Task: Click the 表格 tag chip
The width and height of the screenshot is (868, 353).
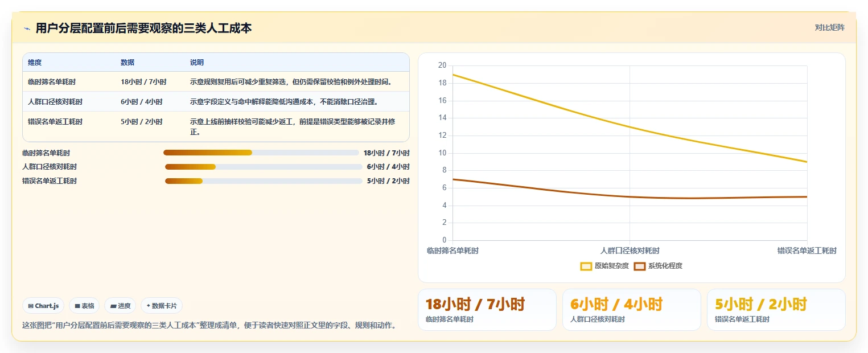Action: [x=84, y=306]
